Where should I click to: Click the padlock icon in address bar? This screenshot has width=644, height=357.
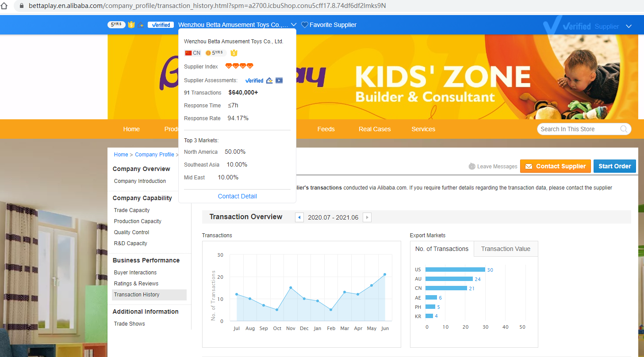(21, 6)
